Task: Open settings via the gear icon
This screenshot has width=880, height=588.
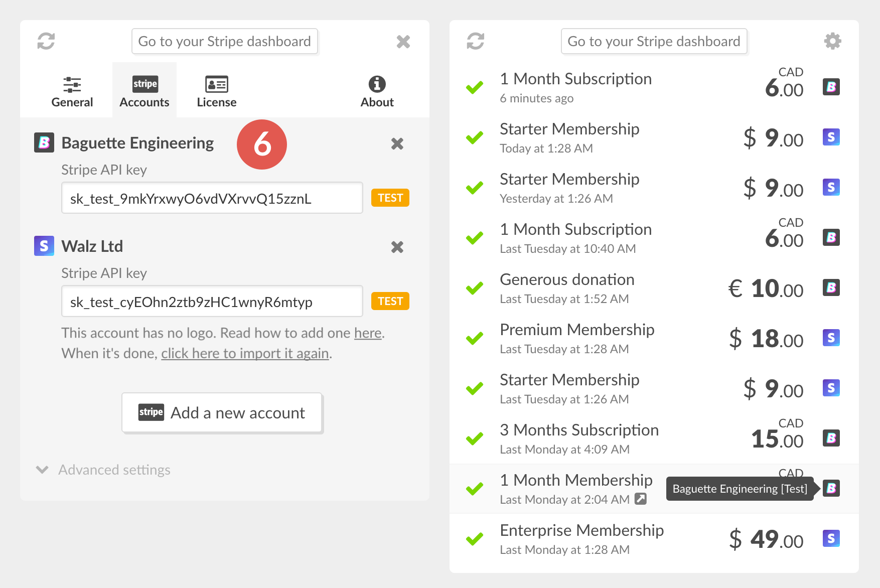Action: (833, 41)
